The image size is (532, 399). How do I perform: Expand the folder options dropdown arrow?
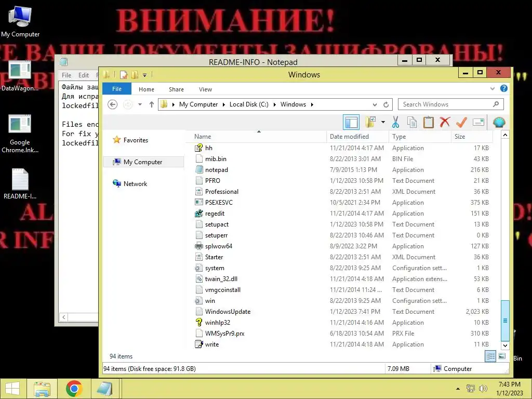coord(383,122)
